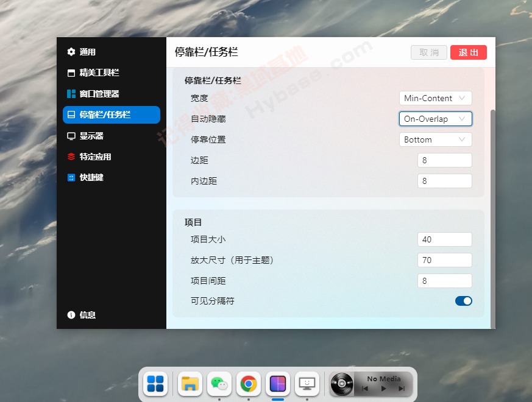Image resolution: width=532 pixels, height=402 pixels.
Task: Open WeChat from the dock
Action: (x=219, y=384)
